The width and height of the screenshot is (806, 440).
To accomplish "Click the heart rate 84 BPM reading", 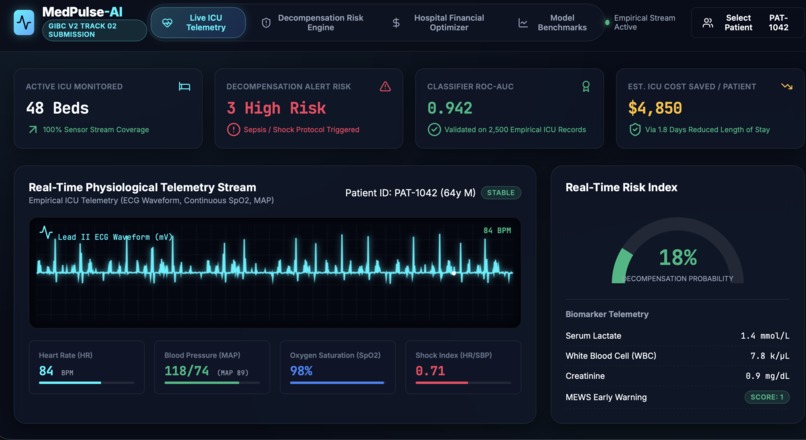I will [x=56, y=371].
